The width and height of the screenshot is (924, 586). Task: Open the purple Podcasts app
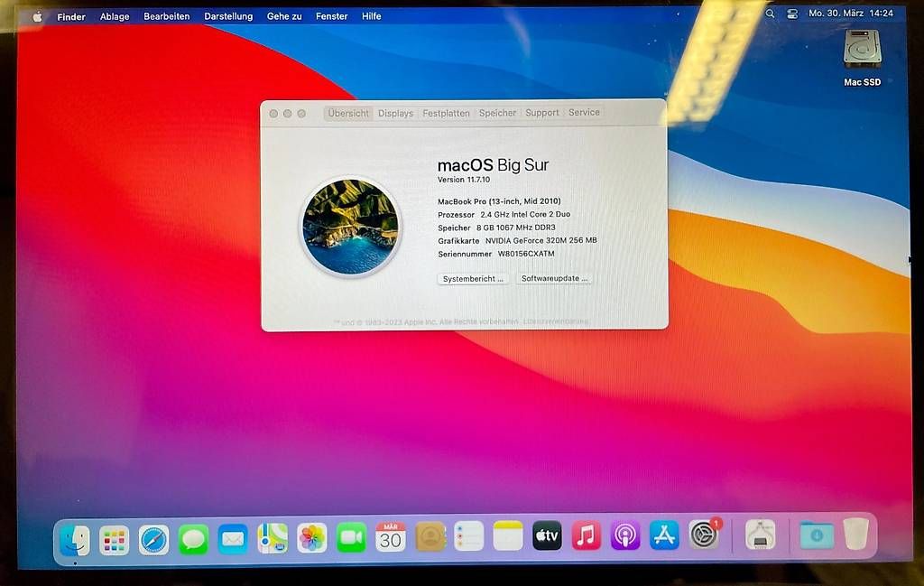625,535
